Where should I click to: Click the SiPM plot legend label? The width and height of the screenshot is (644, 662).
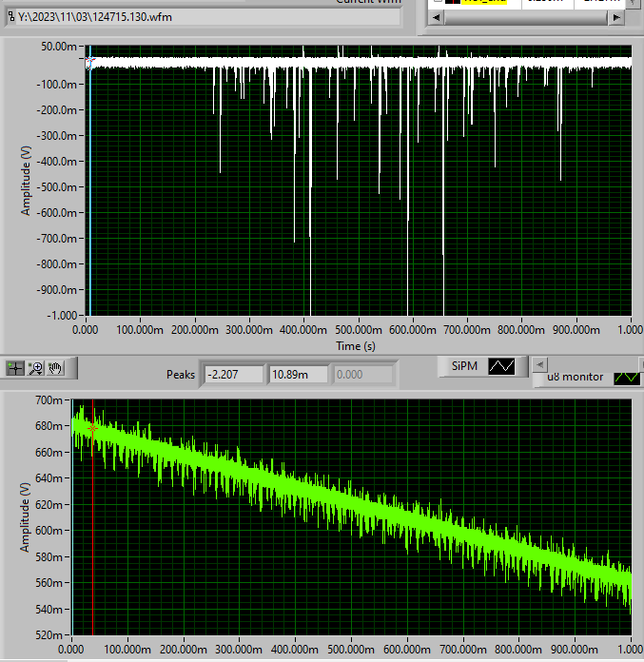(x=464, y=366)
